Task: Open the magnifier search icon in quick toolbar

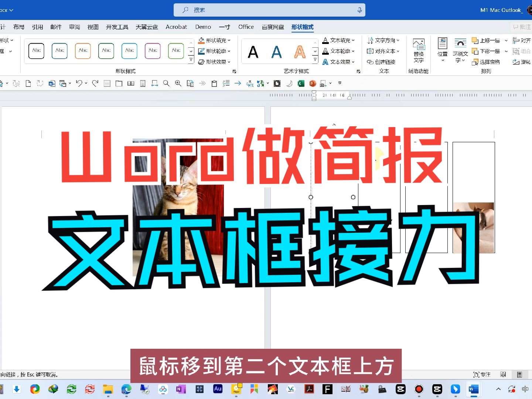Action: click(x=166, y=83)
